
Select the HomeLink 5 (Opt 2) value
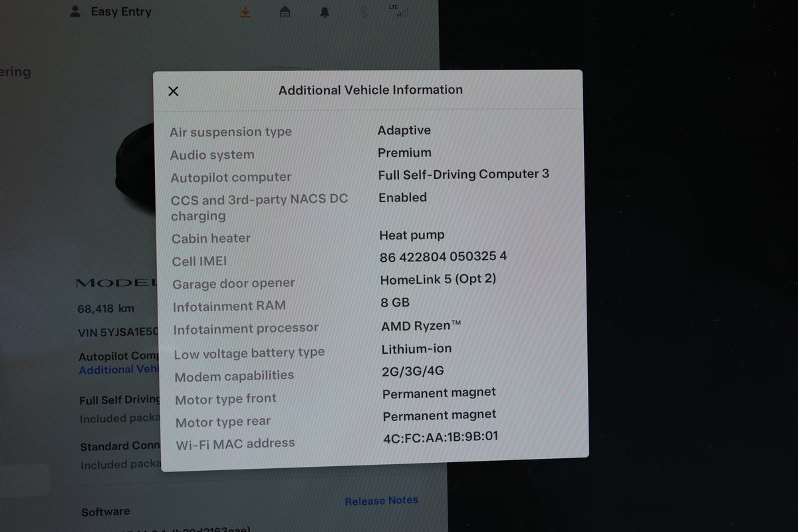[438, 279]
